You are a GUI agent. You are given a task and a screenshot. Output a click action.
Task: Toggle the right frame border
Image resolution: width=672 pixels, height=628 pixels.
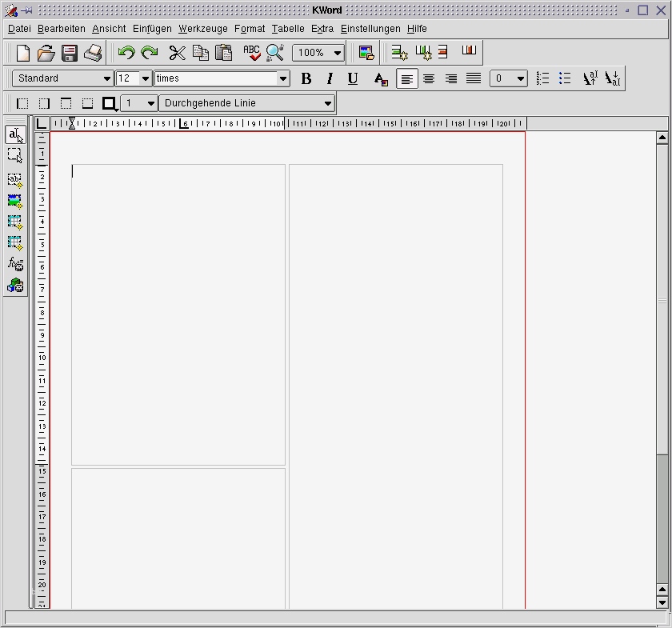44,104
